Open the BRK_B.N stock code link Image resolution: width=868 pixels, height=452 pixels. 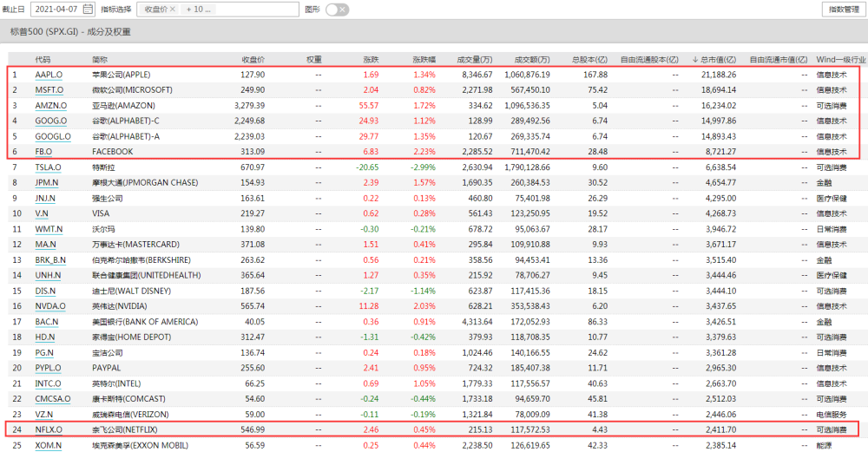(50, 260)
